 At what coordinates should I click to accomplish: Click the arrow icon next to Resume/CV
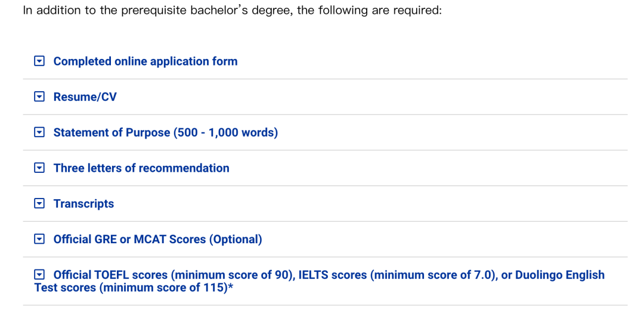pos(39,97)
